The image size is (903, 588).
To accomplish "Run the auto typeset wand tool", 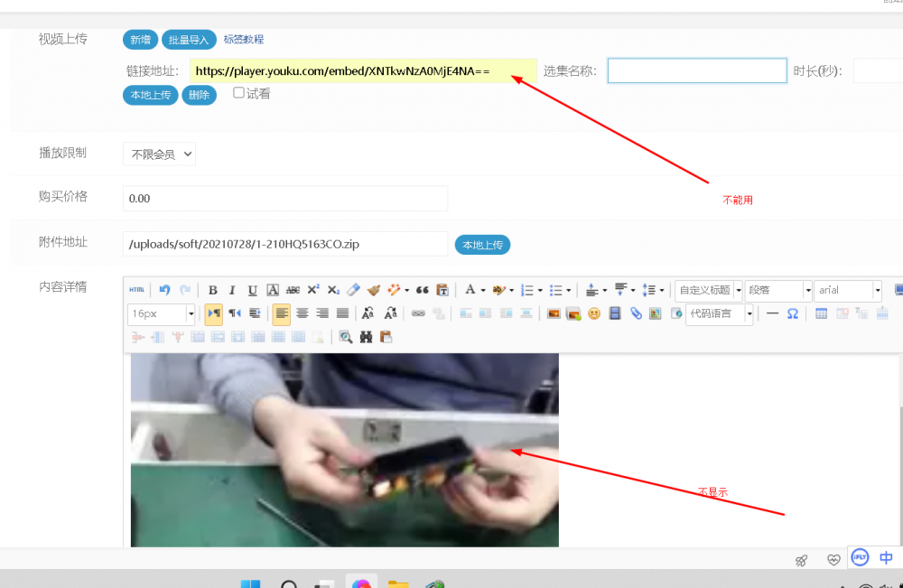I will pyautogui.click(x=394, y=290).
